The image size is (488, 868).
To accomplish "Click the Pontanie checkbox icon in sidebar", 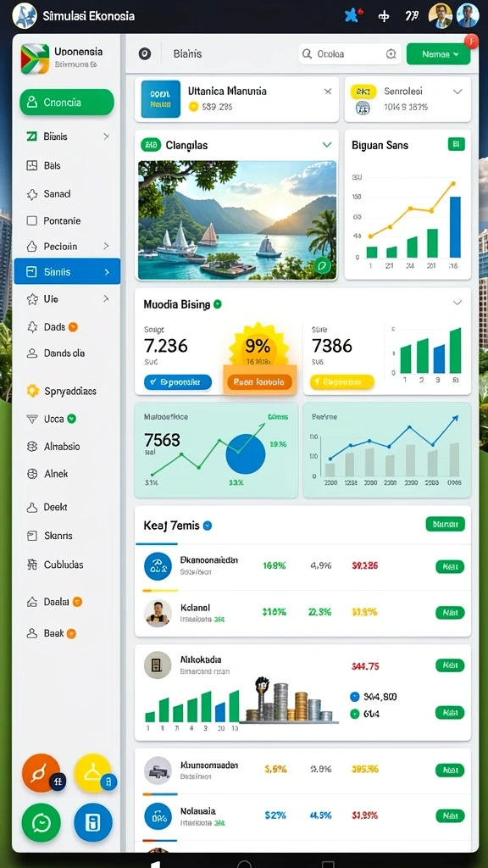I will [x=32, y=221].
